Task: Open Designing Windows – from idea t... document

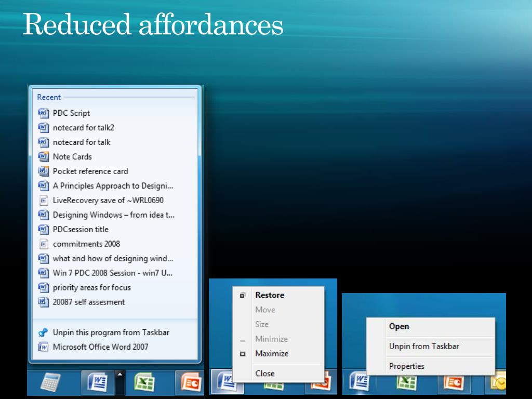Action: pos(115,215)
